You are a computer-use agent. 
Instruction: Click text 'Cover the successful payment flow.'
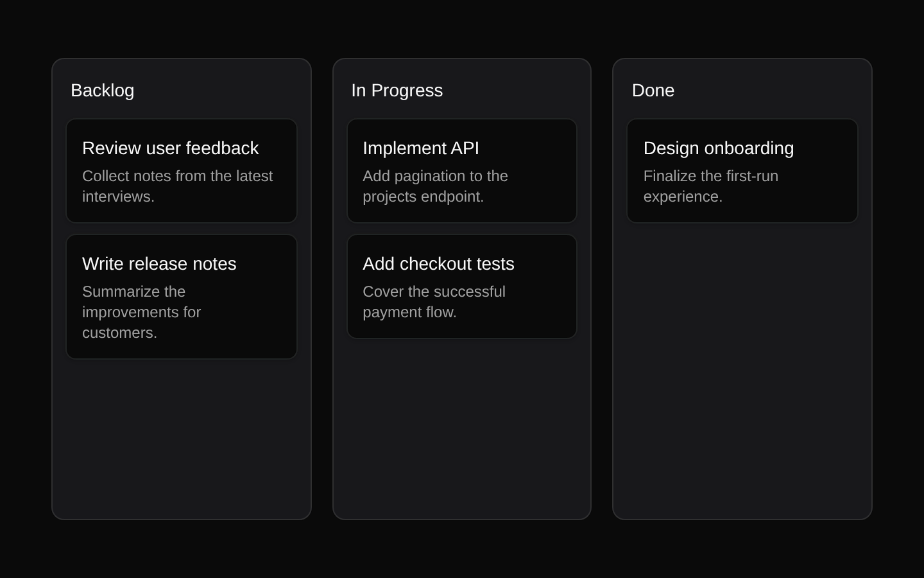coord(434,302)
